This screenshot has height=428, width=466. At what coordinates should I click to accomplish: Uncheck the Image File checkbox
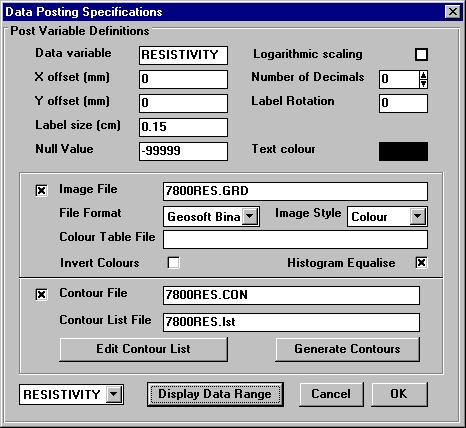pyautogui.click(x=41, y=191)
